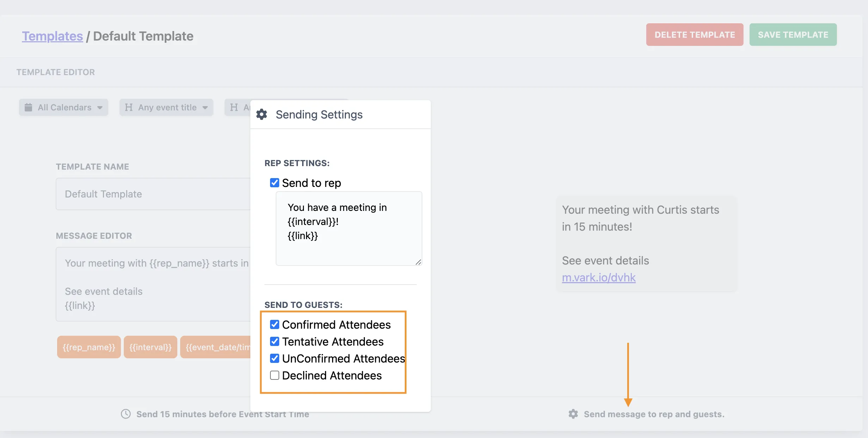868x438 pixels.
Task: Click gear icon next to Send message text
Action: 573,414
